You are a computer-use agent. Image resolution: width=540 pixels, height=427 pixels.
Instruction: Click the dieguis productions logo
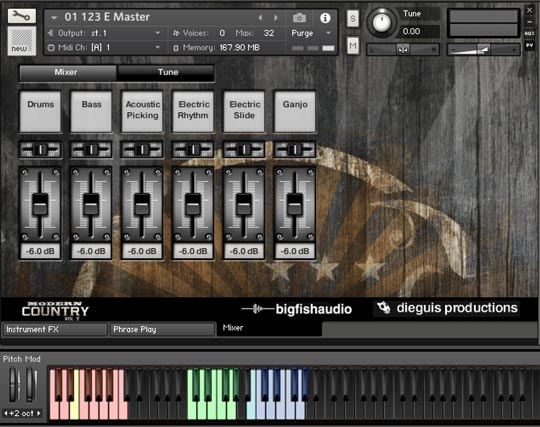pyautogui.click(x=447, y=308)
